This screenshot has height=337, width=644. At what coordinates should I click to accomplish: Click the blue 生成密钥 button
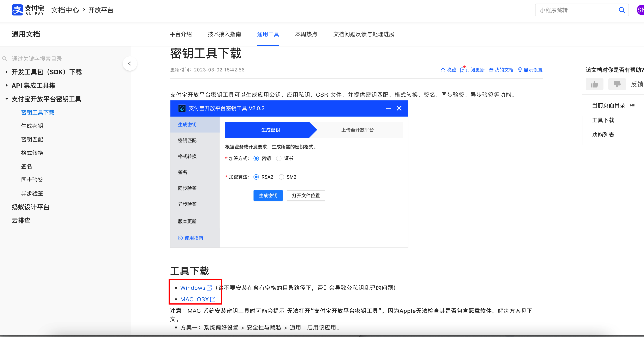[x=268, y=195]
